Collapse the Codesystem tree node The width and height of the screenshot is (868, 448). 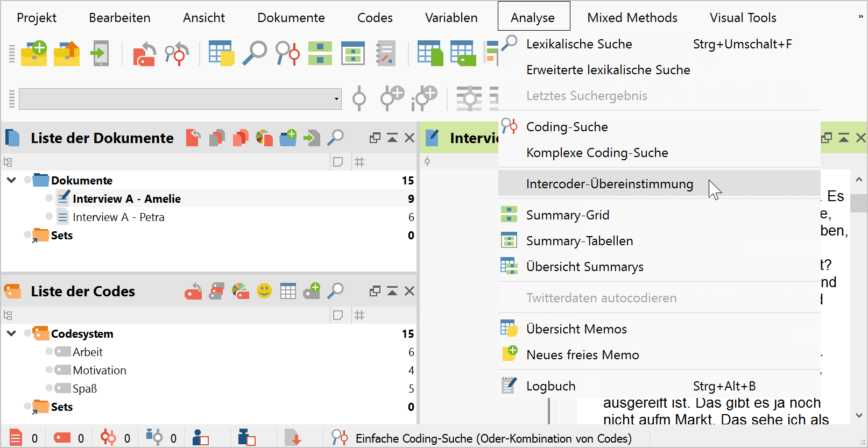tap(11, 333)
